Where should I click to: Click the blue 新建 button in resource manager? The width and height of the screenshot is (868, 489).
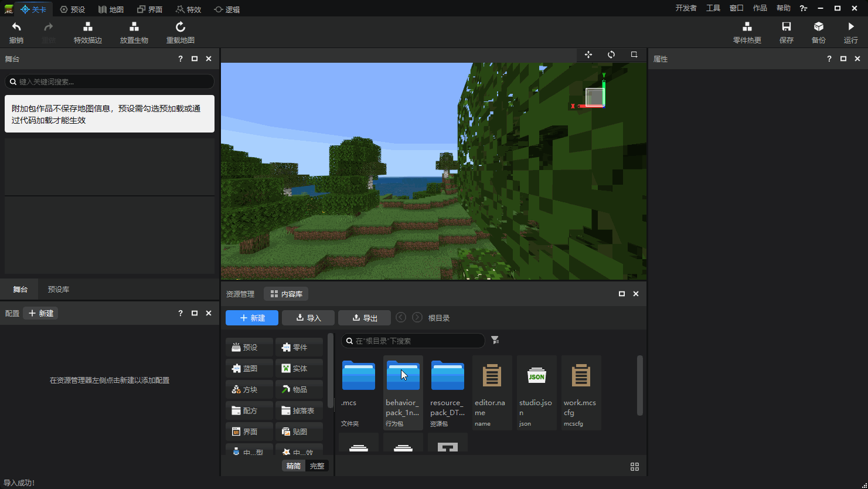[x=252, y=318]
